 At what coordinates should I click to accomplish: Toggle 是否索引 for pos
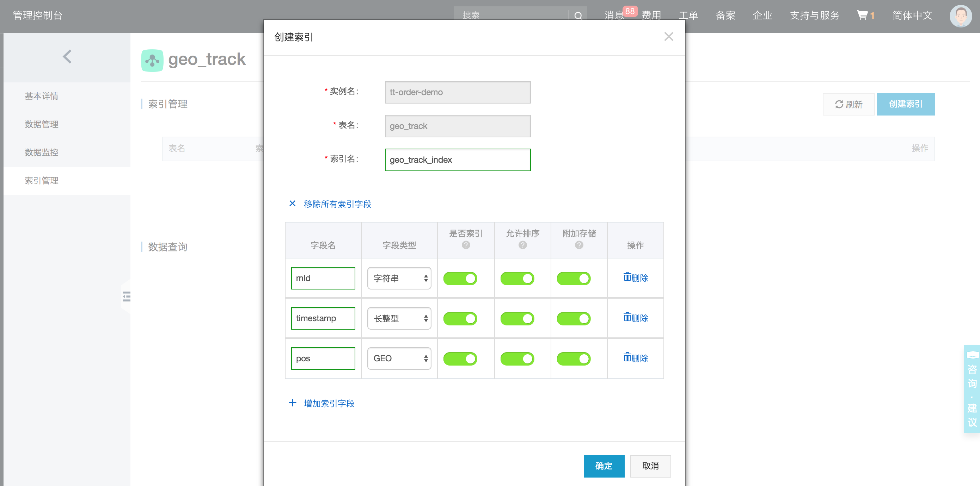click(460, 359)
